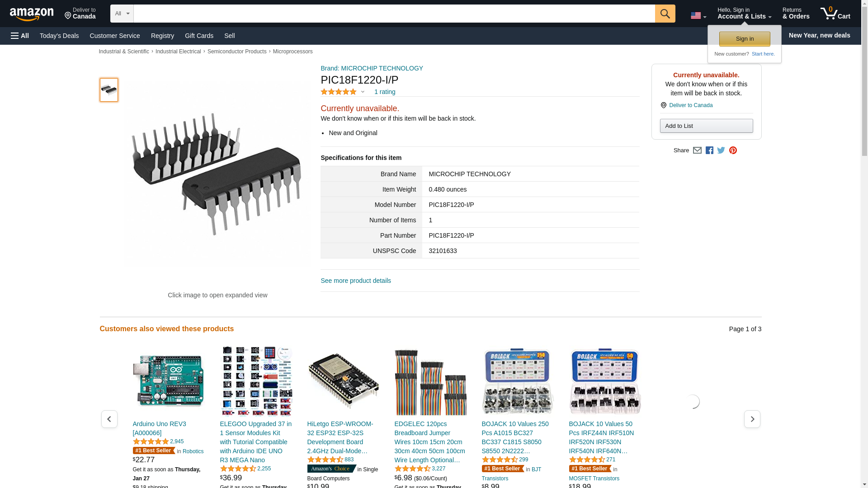Open the language flag selector dropdown
The height and width of the screenshot is (488, 868).
(698, 16)
